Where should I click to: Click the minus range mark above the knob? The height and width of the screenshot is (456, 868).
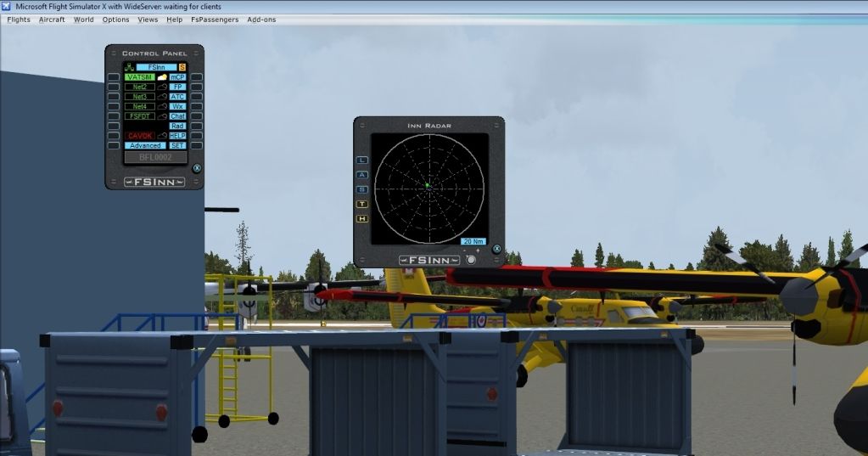pos(465,251)
